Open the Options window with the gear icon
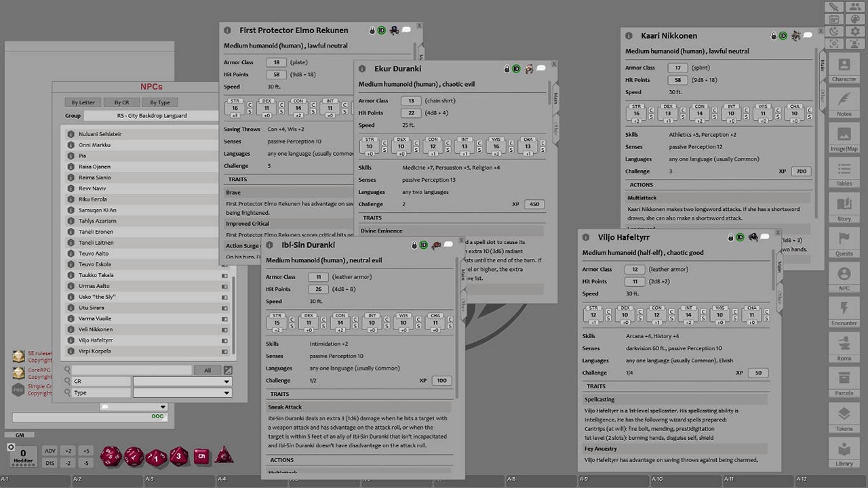Screen dimensions: 868x488 click(x=855, y=31)
